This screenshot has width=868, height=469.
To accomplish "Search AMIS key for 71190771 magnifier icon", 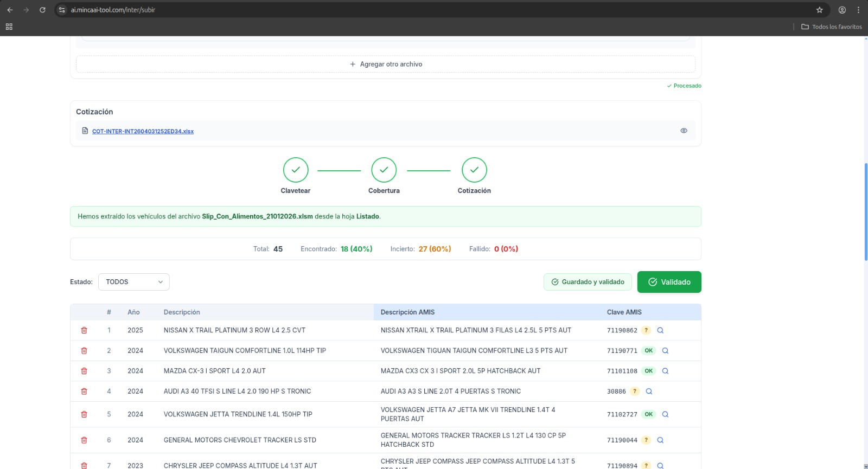I will click(x=665, y=351).
